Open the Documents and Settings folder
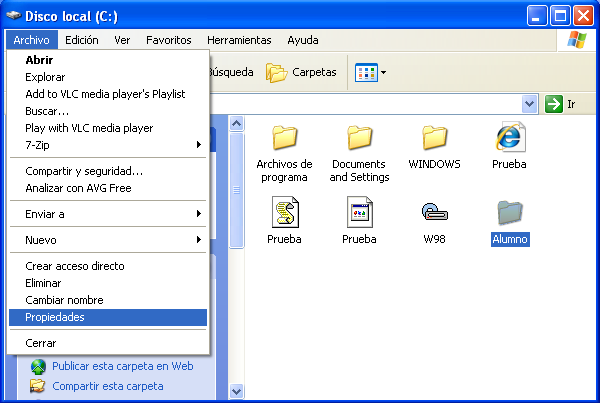The image size is (600, 403). coord(359,138)
